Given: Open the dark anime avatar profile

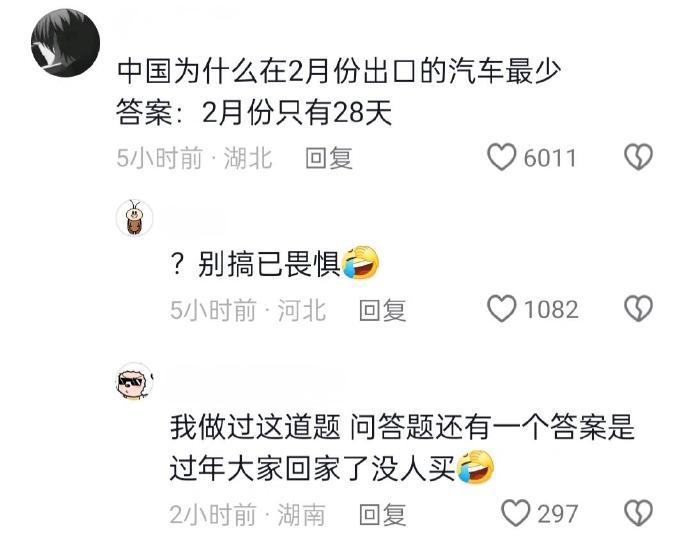Looking at the screenshot, I should [65, 43].
